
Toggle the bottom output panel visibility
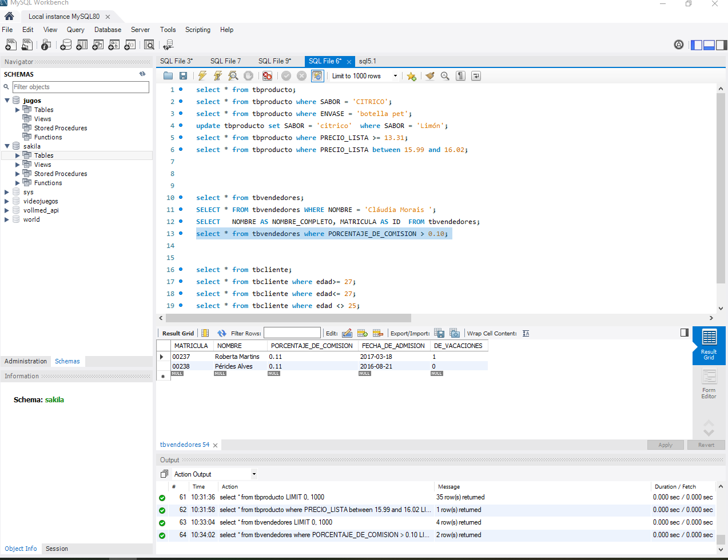(709, 45)
